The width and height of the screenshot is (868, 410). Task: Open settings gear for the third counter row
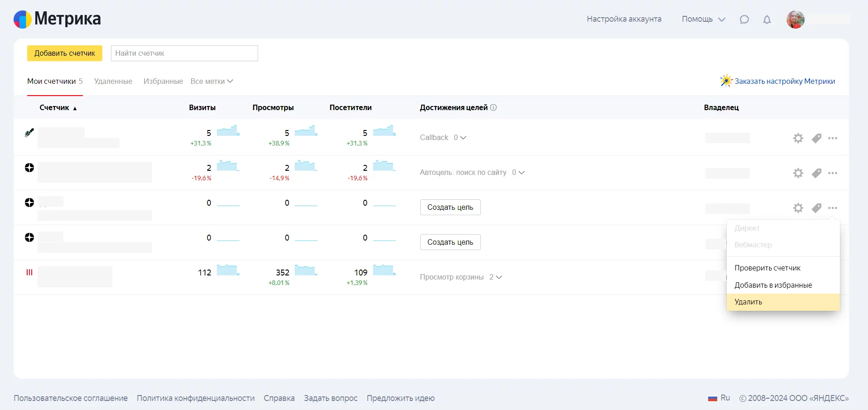[798, 208]
